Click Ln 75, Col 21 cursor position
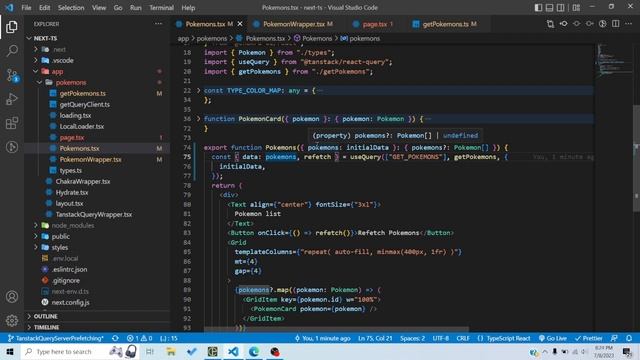 tap(375, 338)
